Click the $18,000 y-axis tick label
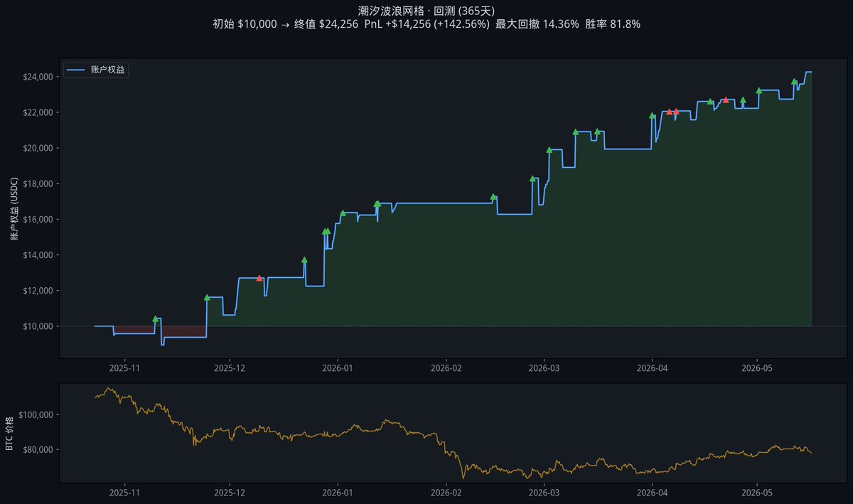This screenshot has width=853, height=504. click(38, 183)
